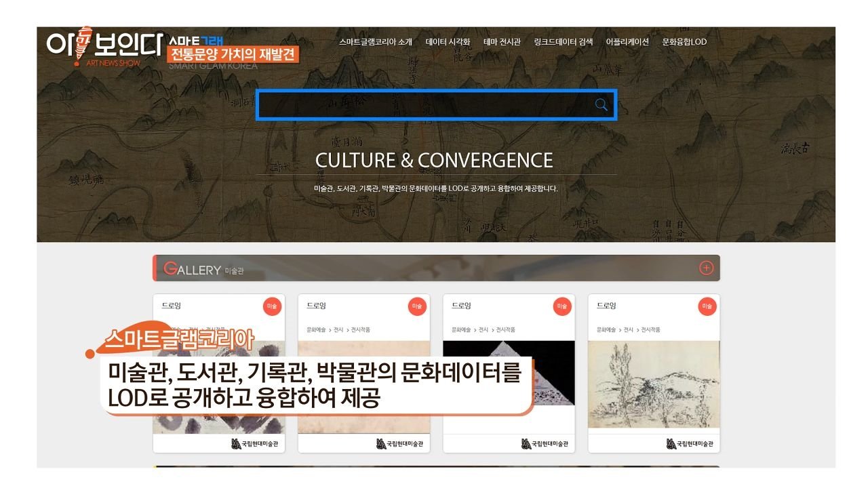Screen dimensions: 868x488
Task: Click the 드로잉 title on fourth card
Action: click(x=606, y=306)
